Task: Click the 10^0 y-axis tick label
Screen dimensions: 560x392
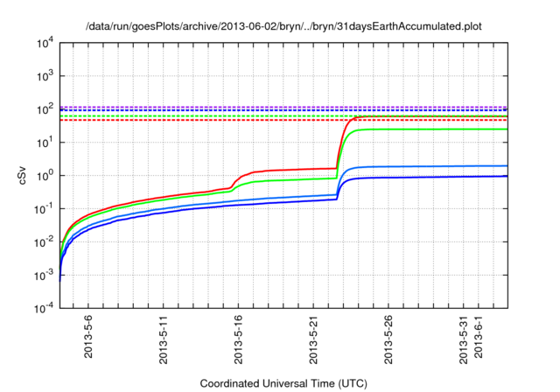Action: point(44,176)
